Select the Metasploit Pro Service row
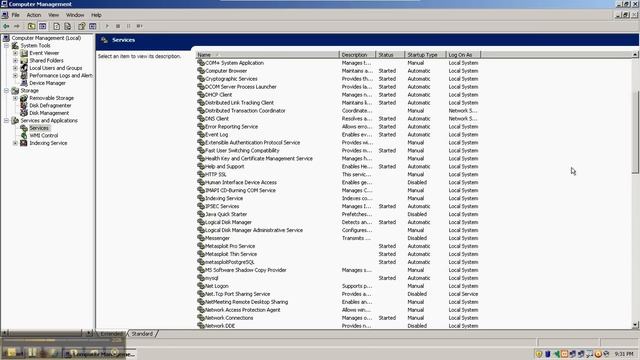This screenshot has height=360, width=640. click(x=339, y=246)
